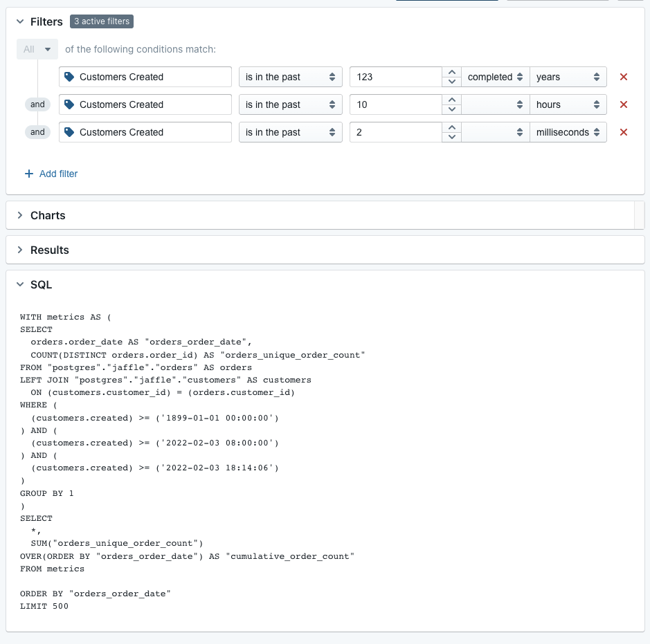Click the tag icon in the second Customers Created field
650x644 pixels.
point(70,104)
